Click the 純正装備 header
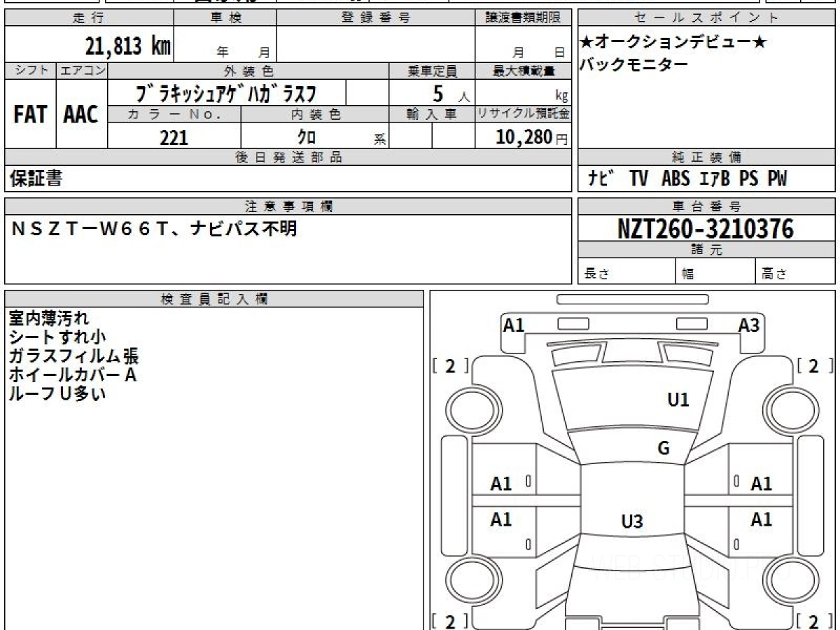Image resolution: width=840 pixels, height=630 pixels. (x=706, y=157)
